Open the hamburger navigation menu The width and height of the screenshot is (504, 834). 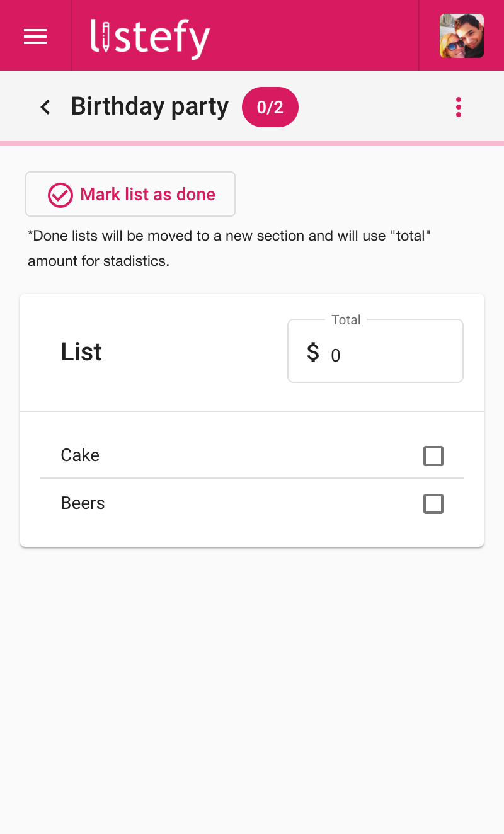[x=35, y=37]
